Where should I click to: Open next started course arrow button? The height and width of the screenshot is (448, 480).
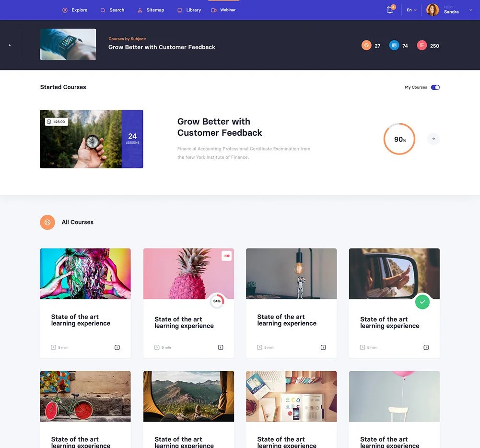click(433, 139)
